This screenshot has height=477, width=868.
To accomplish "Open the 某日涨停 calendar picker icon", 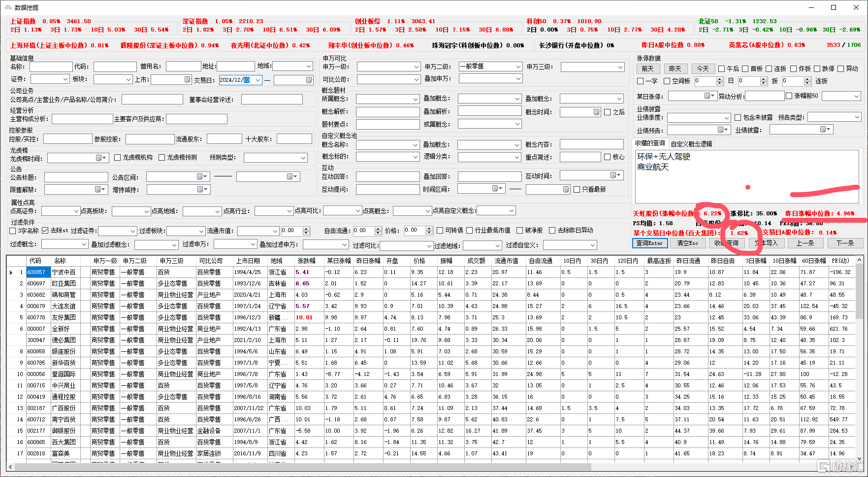I will (709, 96).
